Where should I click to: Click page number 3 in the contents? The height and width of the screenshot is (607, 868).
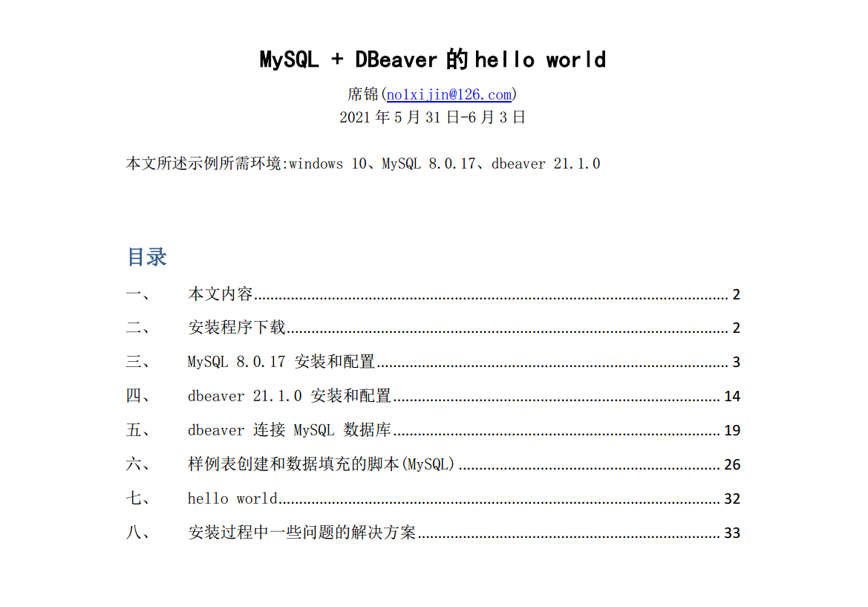tap(737, 363)
